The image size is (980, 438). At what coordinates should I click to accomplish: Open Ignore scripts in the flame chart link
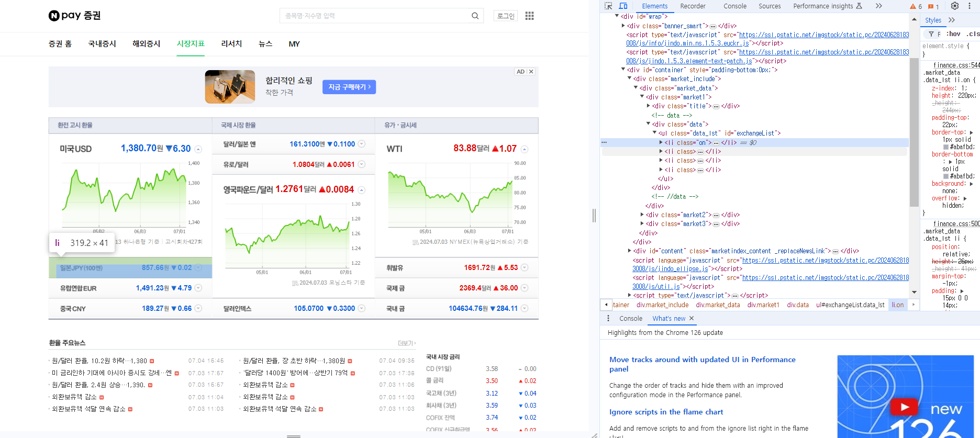click(666, 412)
